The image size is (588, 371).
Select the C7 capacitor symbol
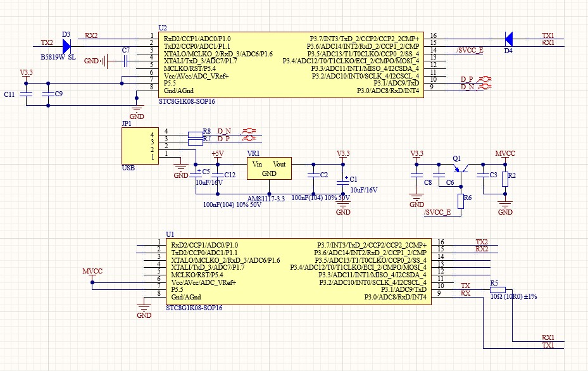tap(125, 61)
